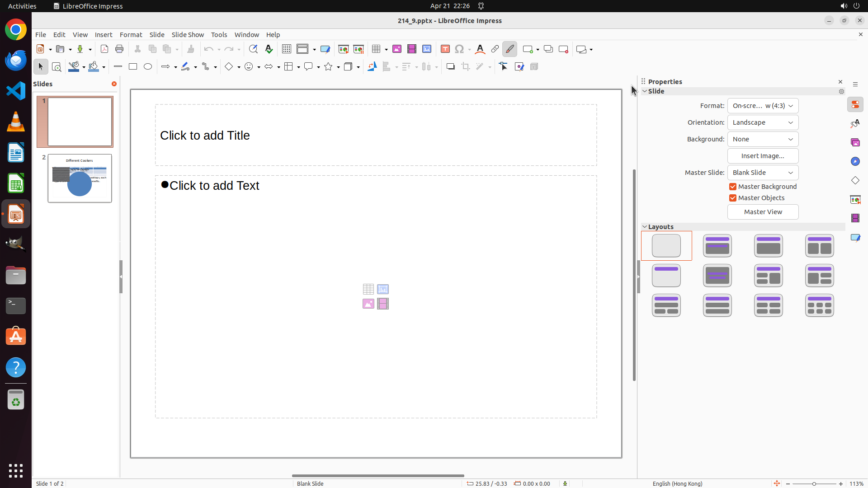Open the slide Format dropdown
The image size is (868, 488).
click(763, 106)
